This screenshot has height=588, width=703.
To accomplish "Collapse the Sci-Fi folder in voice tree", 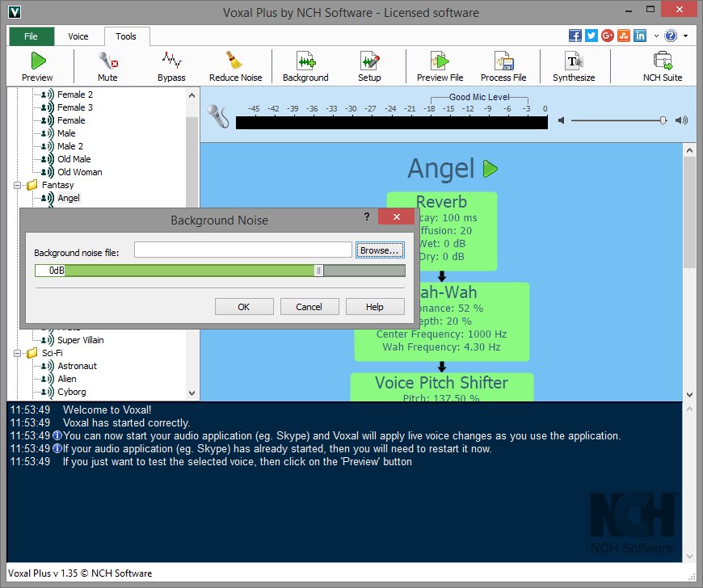I will [x=19, y=353].
